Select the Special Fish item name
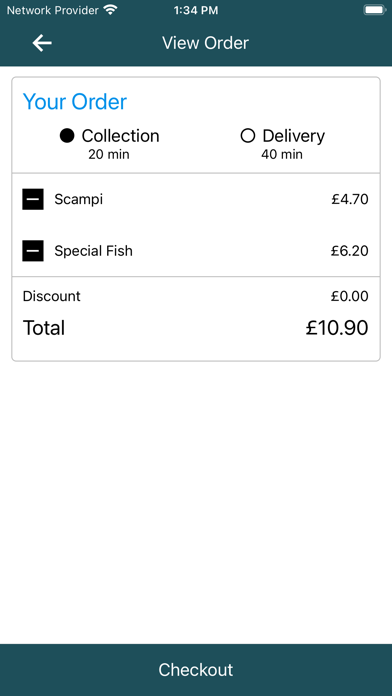This screenshot has width=392, height=696. pyautogui.click(x=93, y=251)
